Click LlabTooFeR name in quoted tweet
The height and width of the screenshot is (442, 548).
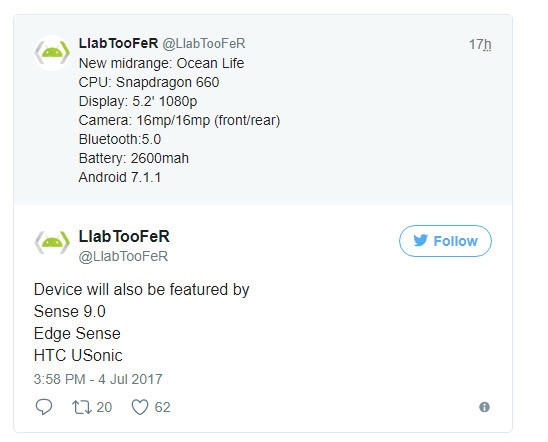118,43
